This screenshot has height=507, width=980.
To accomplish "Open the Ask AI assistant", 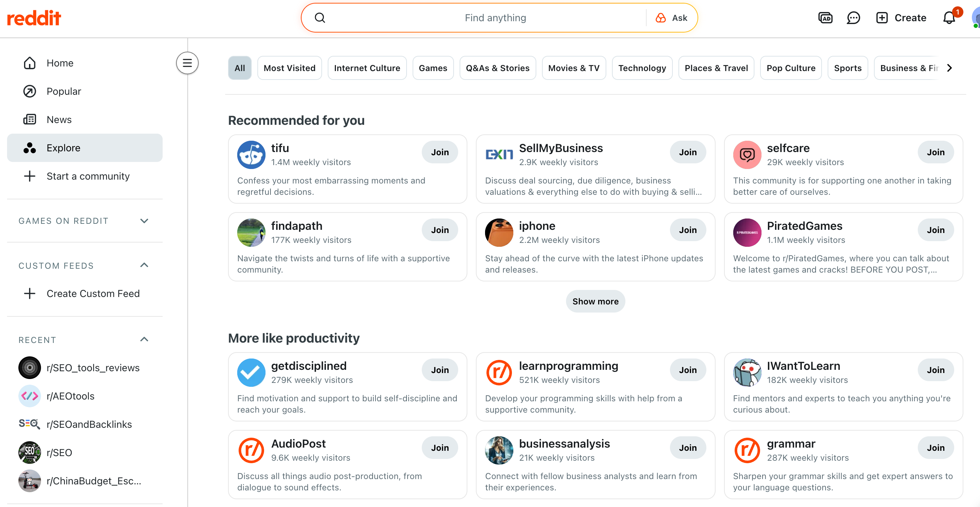I will click(671, 18).
